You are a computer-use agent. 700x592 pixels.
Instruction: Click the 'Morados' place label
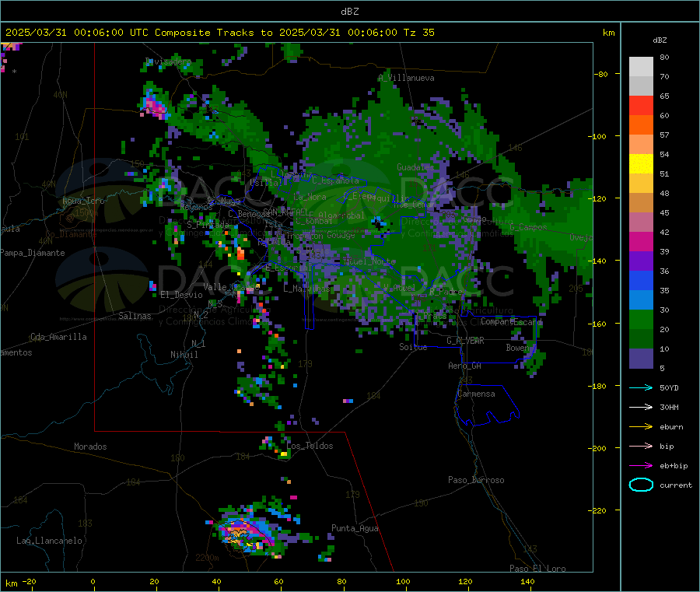click(90, 447)
